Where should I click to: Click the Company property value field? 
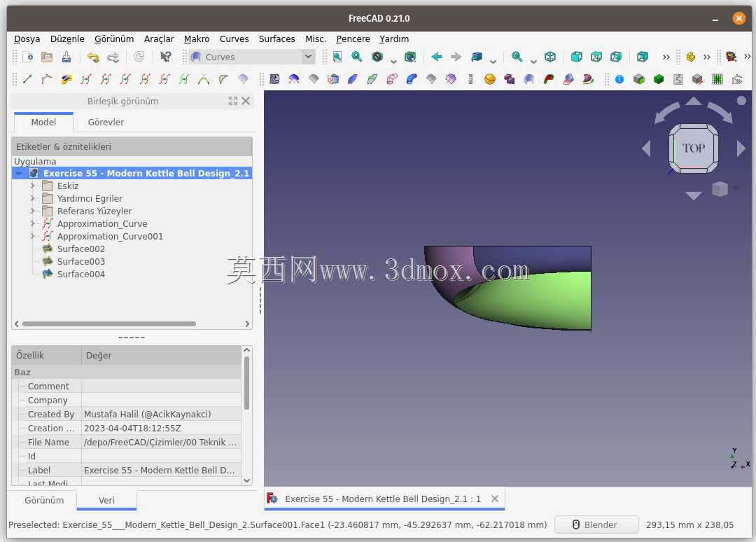click(162, 401)
